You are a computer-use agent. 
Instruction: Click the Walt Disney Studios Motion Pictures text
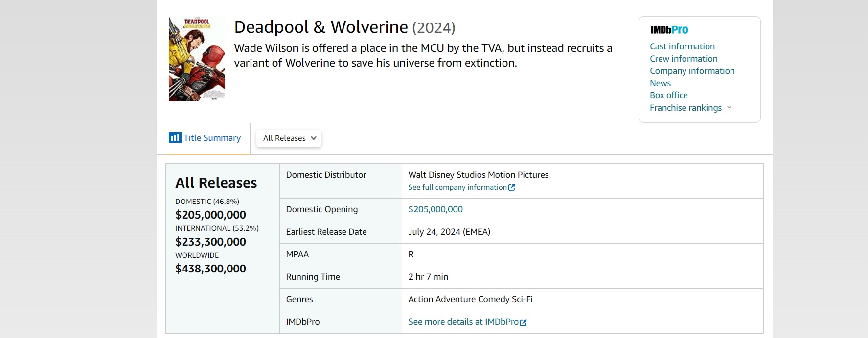click(x=479, y=175)
